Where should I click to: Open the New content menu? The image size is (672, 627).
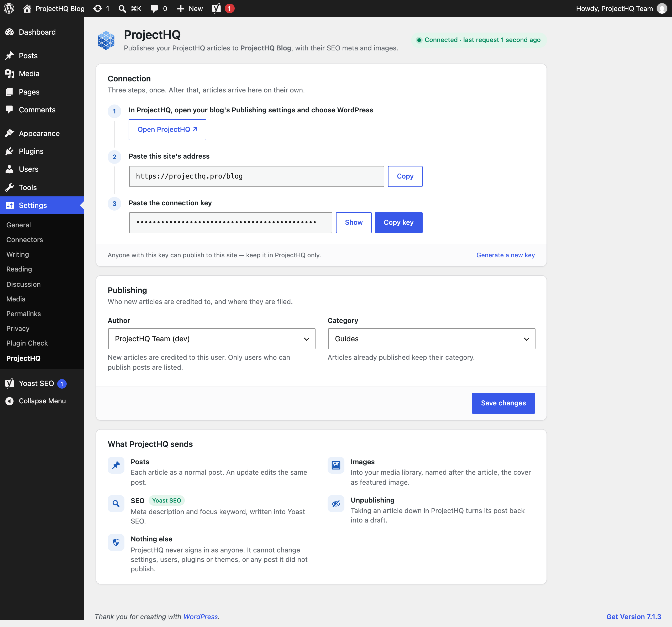point(190,8)
